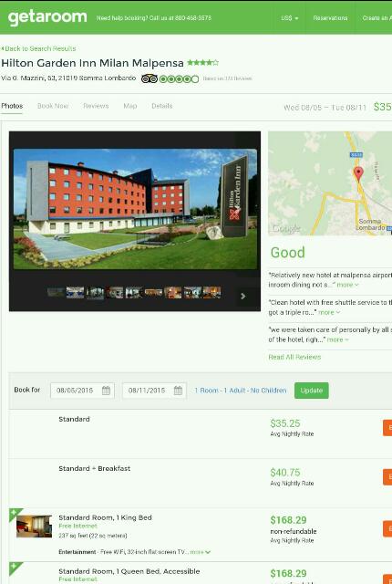Click the red map location pin
The image size is (392, 584).
[x=358, y=174]
